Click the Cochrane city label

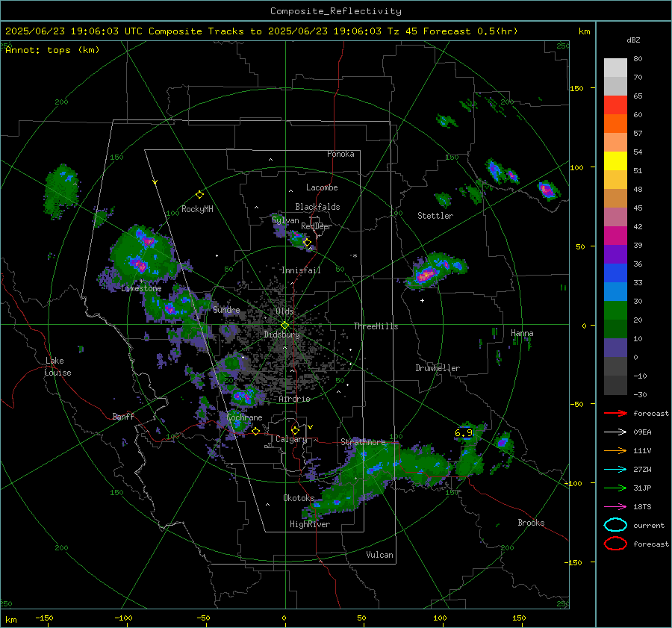(x=244, y=417)
